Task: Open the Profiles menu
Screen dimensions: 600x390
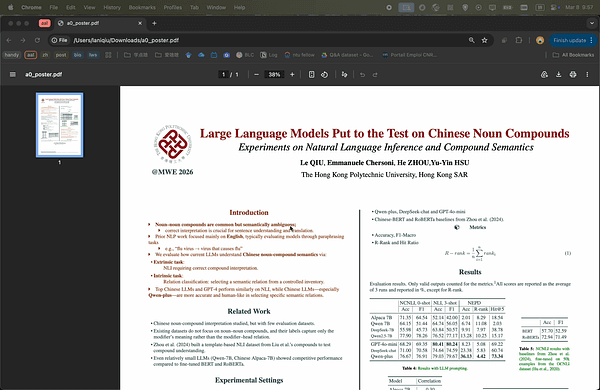Action: (173, 7)
